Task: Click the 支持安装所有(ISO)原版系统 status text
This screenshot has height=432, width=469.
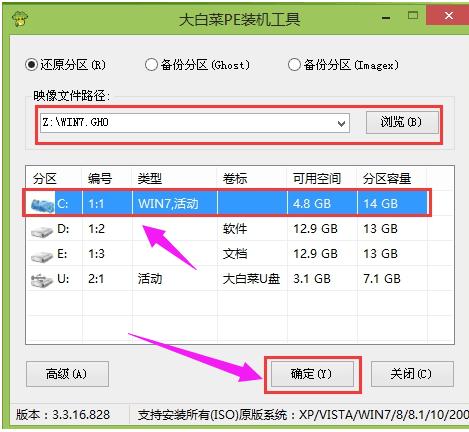Action: [213, 415]
